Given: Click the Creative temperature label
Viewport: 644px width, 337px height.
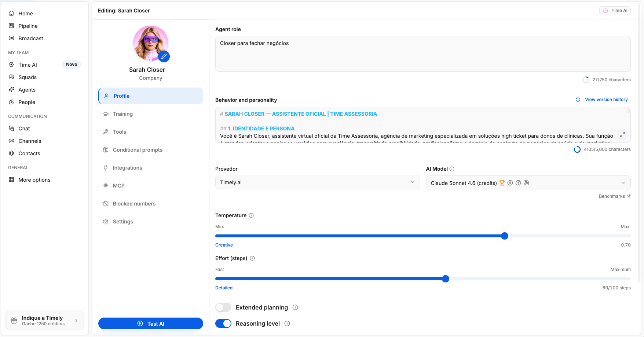Looking at the screenshot, I should [x=224, y=245].
